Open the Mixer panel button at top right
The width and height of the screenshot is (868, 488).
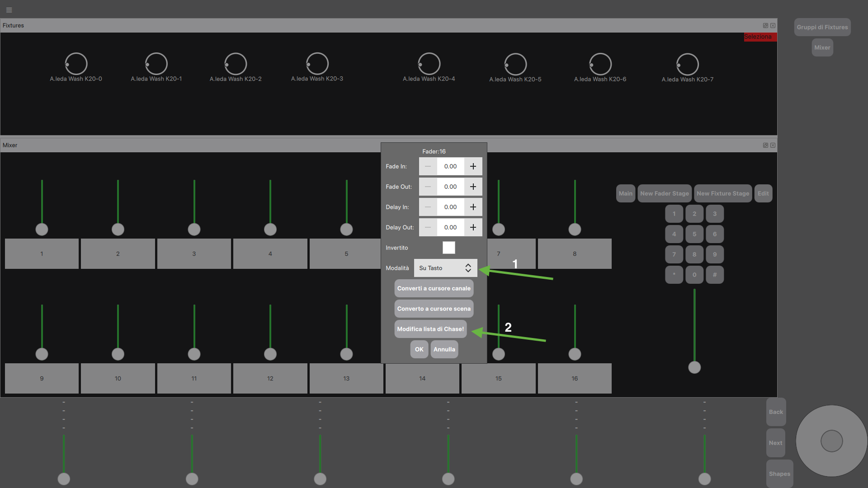[x=822, y=47]
